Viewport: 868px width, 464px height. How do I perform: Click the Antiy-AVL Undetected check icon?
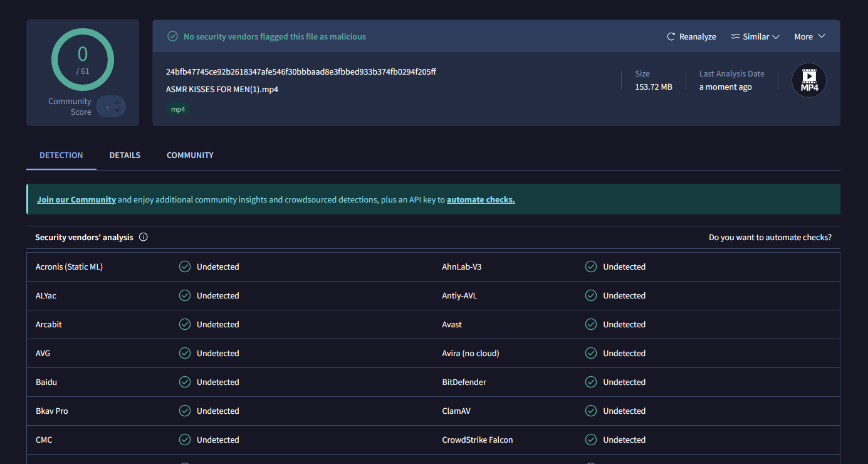[591, 295]
